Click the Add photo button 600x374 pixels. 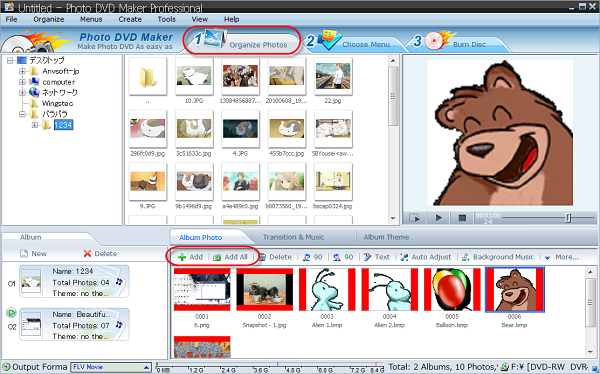[190, 257]
